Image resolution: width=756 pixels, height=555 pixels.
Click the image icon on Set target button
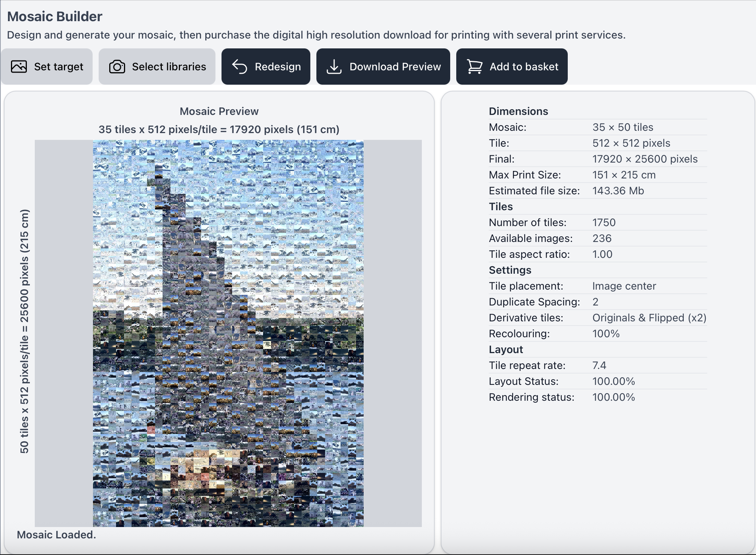pos(18,66)
